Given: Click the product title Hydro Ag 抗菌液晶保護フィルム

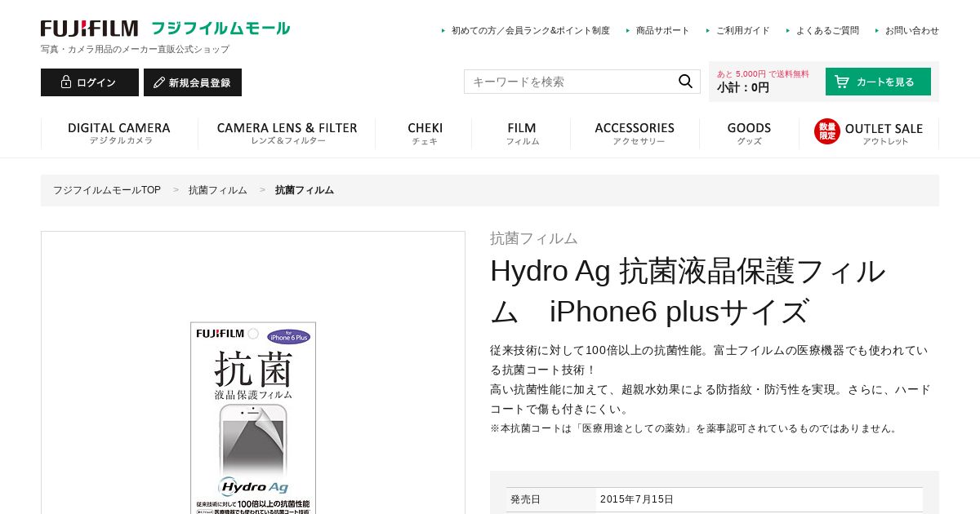Looking at the screenshot, I should pyautogui.click(x=688, y=291).
